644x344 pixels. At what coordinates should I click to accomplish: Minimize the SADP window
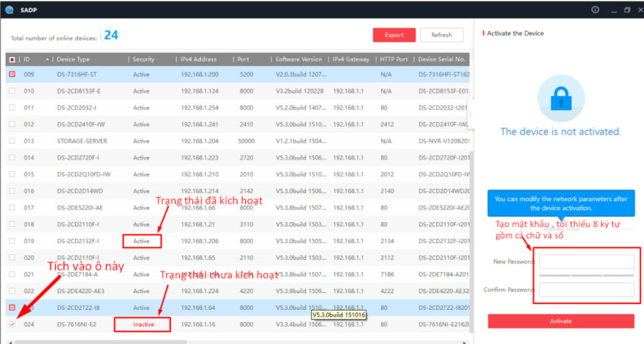click(611, 10)
